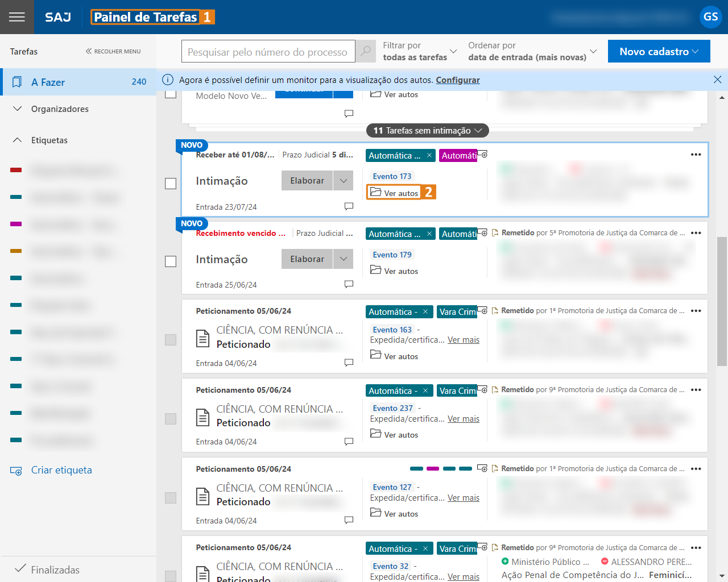This screenshot has height=582, width=728.
Task: Expand Elaborar dropdown arrow for Evento 173
Action: click(343, 181)
